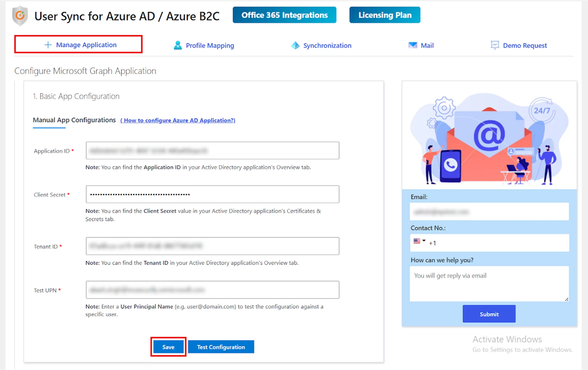Focus the support Email field
588x370 pixels.
pos(489,212)
